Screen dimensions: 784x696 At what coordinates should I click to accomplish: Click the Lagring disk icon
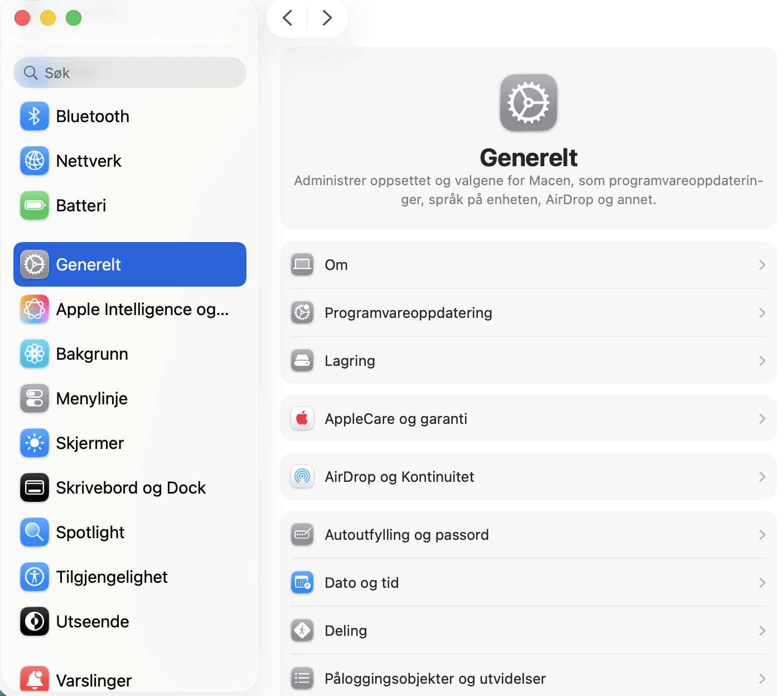click(x=302, y=360)
